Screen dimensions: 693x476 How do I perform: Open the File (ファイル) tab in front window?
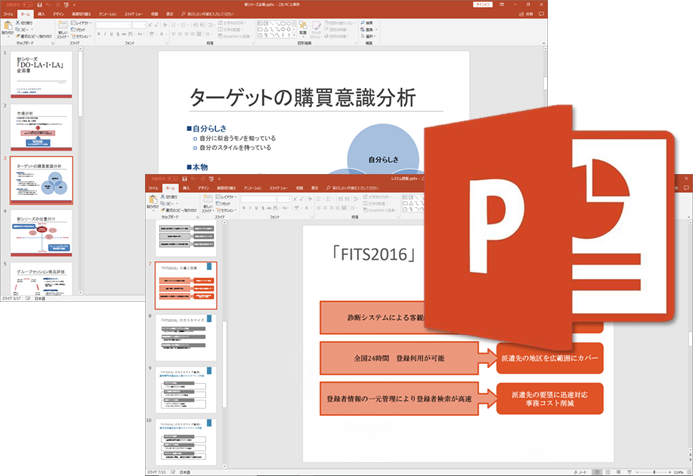coord(153,187)
